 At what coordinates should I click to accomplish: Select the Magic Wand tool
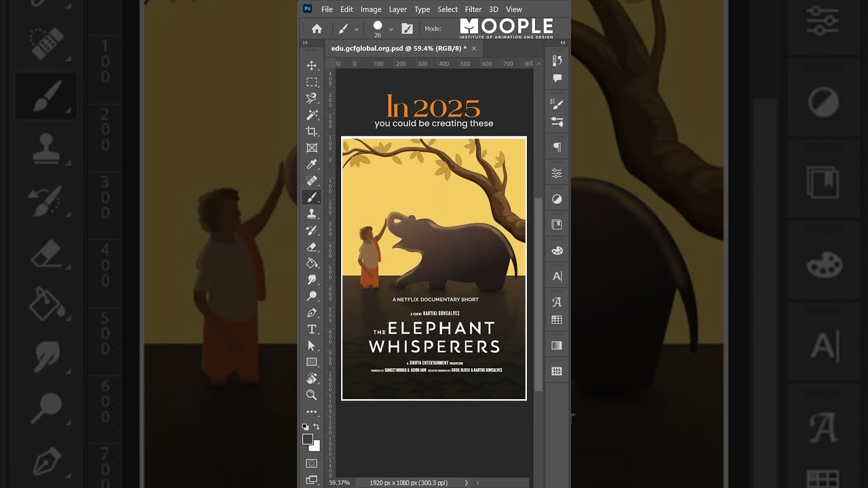[312, 115]
